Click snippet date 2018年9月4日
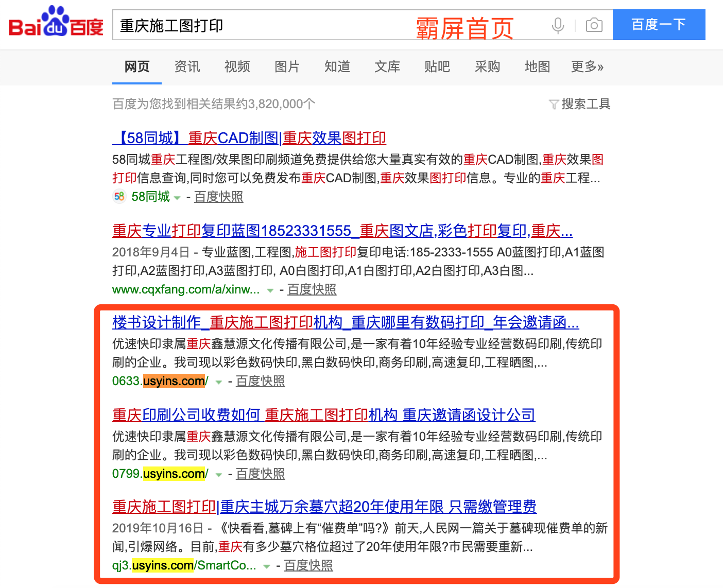 (151, 252)
